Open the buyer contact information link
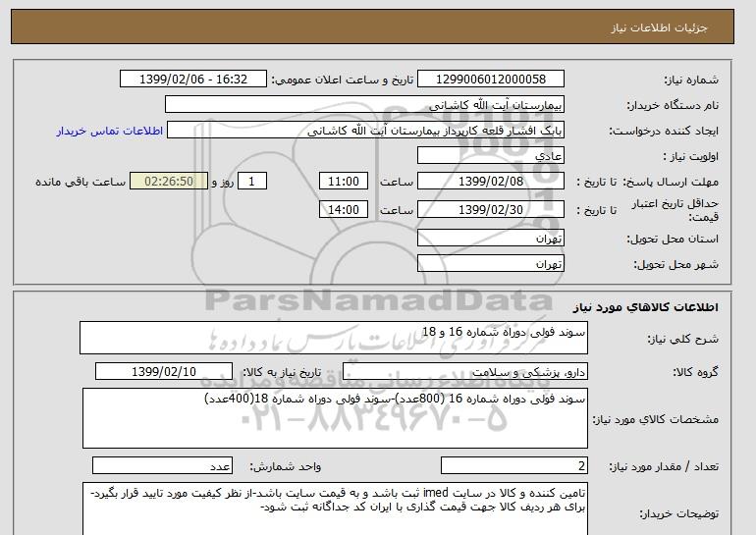 click(x=109, y=131)
